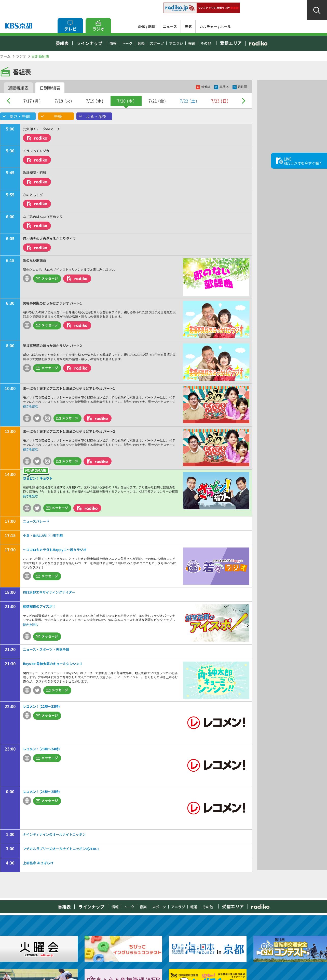Open the radiko.jp banner at top

pos(202,8)
